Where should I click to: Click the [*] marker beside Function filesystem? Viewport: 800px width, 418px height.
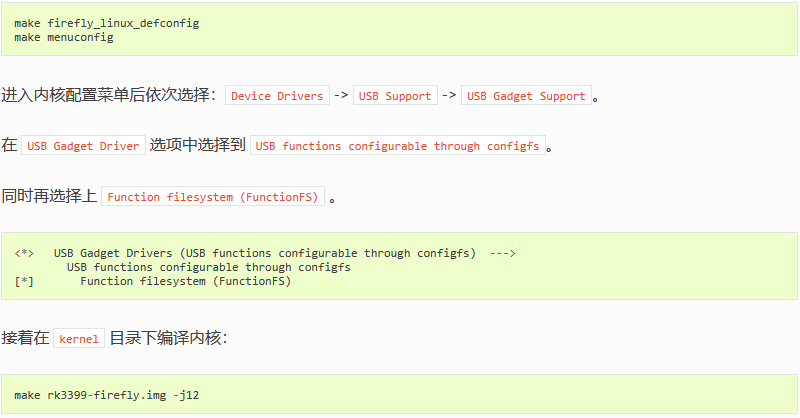coord(24,281)
